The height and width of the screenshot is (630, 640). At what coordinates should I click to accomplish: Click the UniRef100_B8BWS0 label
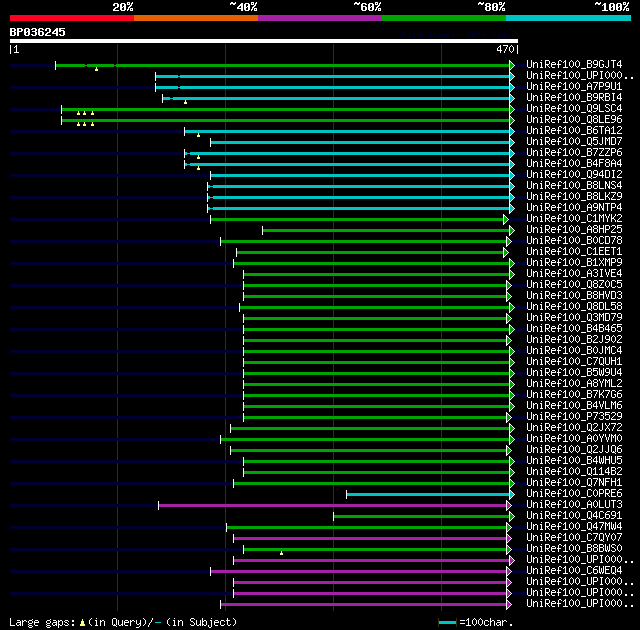coord(574,549)
